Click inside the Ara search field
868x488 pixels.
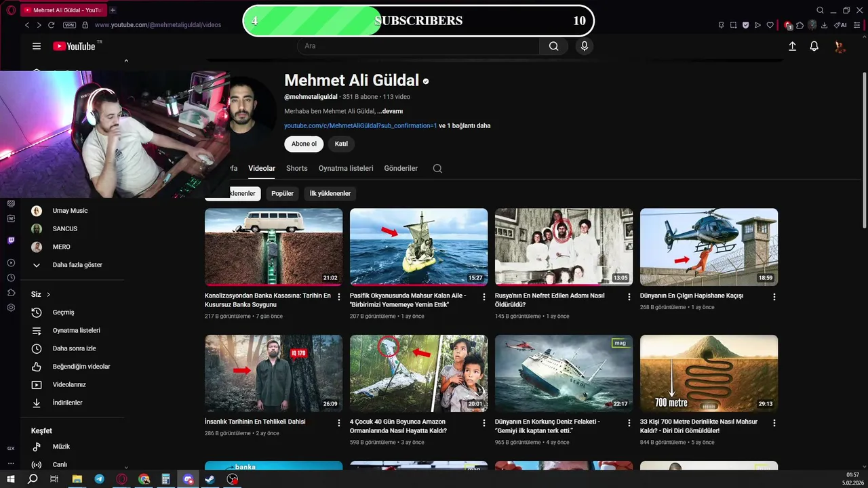418,46
